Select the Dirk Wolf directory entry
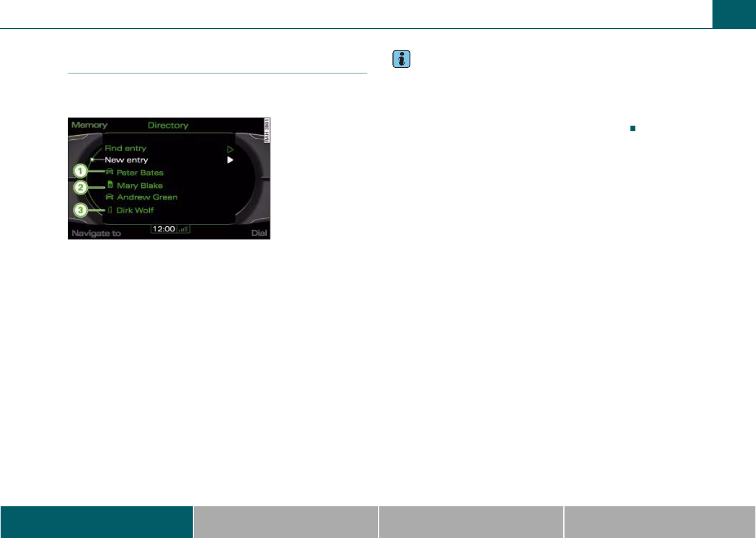The width and height of the screenshot is (756, 538). click(x=135, y=210)
